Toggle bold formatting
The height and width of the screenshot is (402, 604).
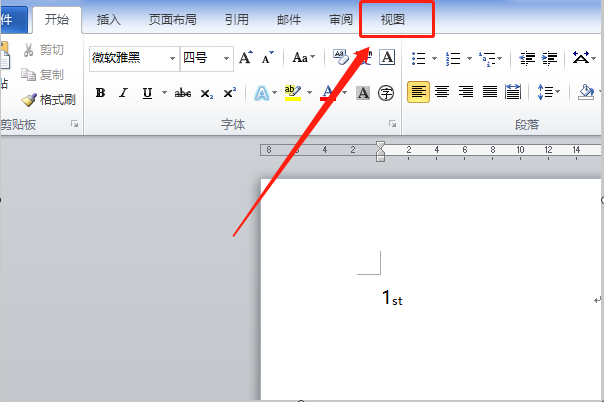click(x=101, y=93)
